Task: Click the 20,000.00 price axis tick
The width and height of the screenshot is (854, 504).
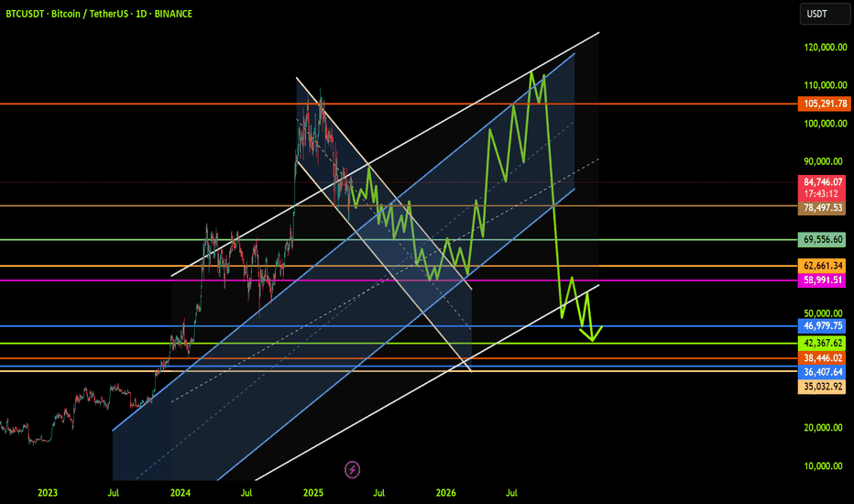Action: (x=825, y=428)
